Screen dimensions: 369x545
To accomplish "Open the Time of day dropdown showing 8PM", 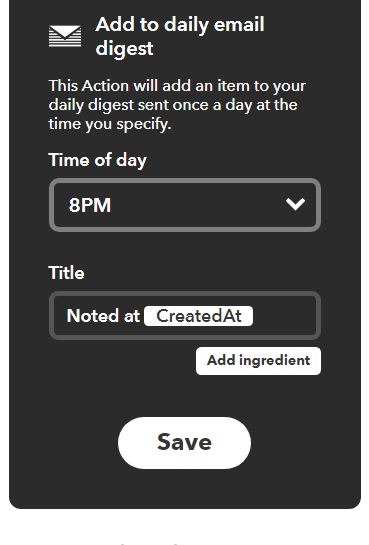I will [185, 205].
